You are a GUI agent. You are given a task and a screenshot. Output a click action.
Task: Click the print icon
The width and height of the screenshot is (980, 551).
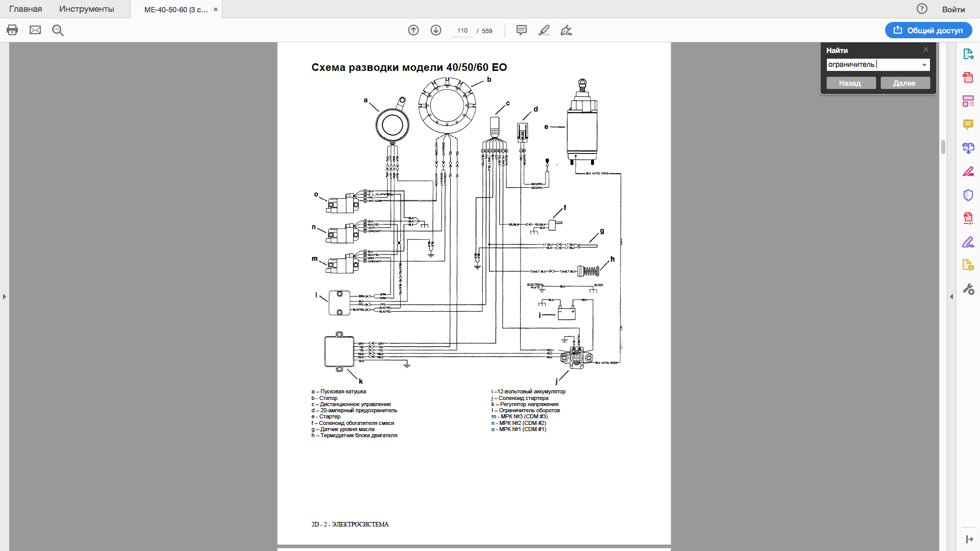(12, 30)
